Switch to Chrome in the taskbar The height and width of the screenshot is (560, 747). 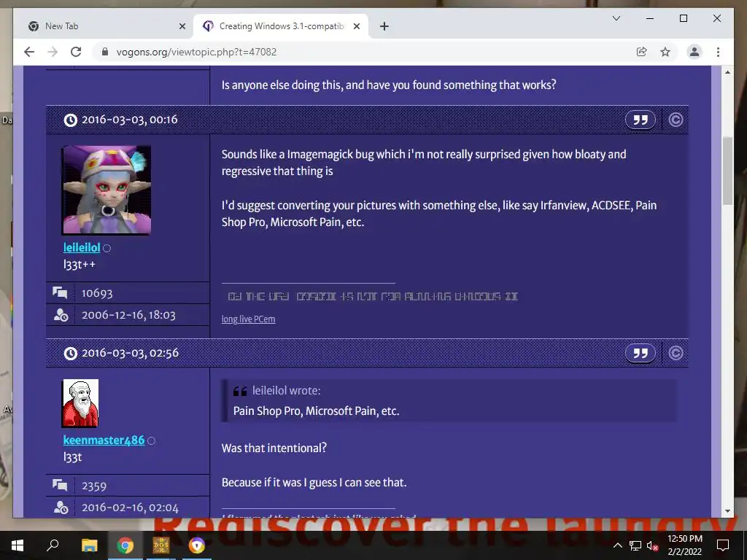pyautogui.click(x=125, y=545)
